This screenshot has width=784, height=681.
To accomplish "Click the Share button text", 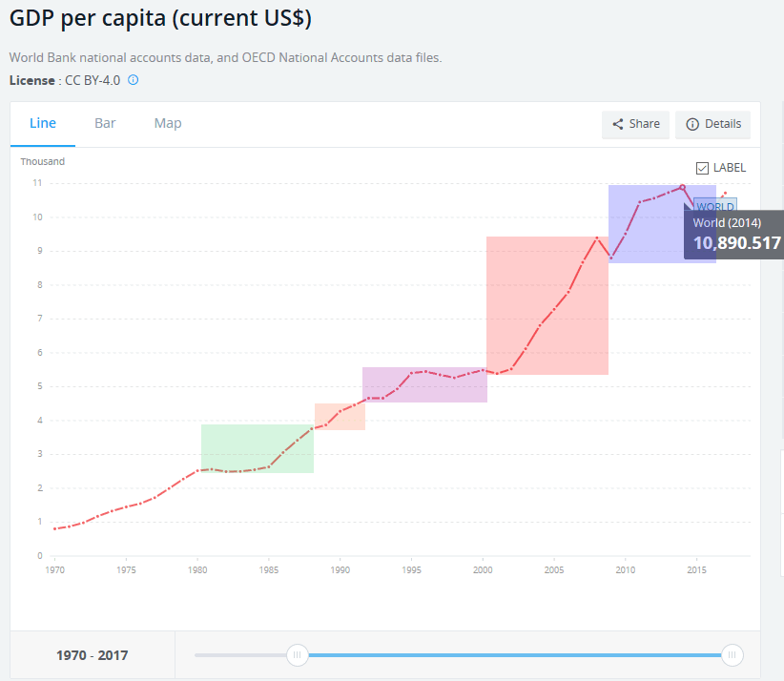I will point(644,124).
